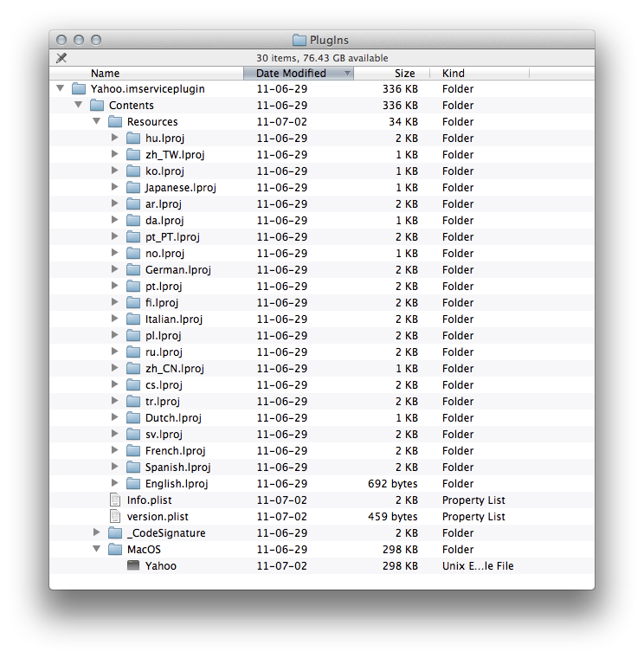Expand the zh_CN.lproj folder triangle
Screen dimensions: 644x658
pos(114,368)
